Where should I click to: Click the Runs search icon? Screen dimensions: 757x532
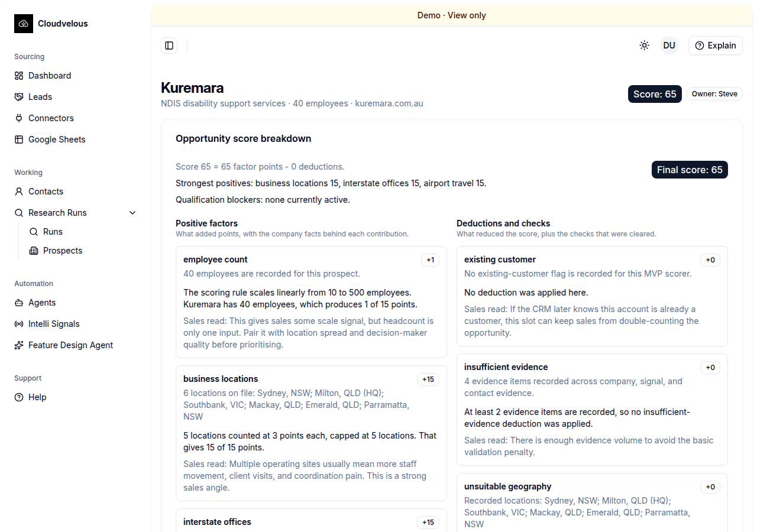34,232
